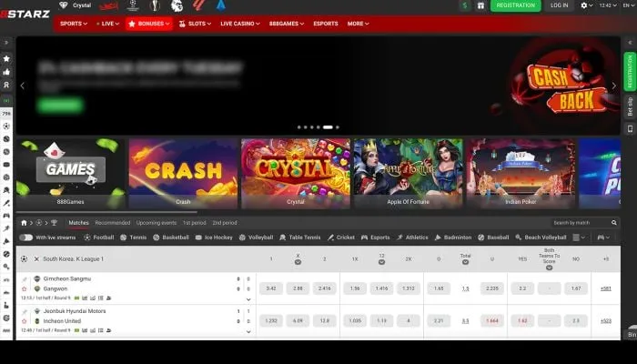Open the gift box icon in header
The width and height of the screenshot is (637, 364).
click(480, 5)
